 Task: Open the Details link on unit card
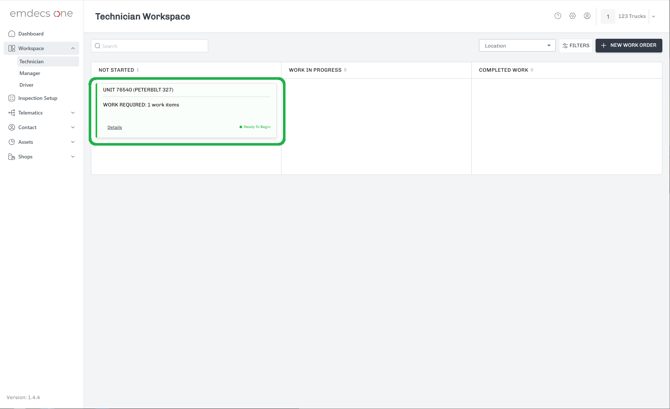click(115, 127)
